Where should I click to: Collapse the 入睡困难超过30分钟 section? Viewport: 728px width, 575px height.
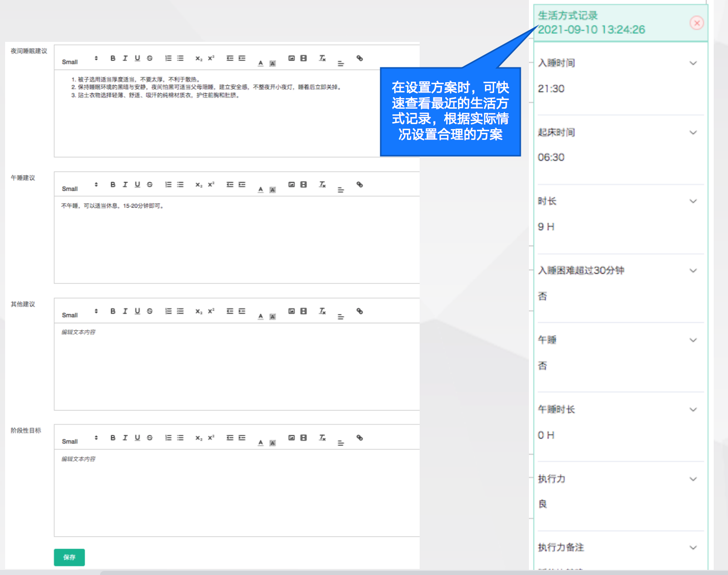[x=693, y=271]
